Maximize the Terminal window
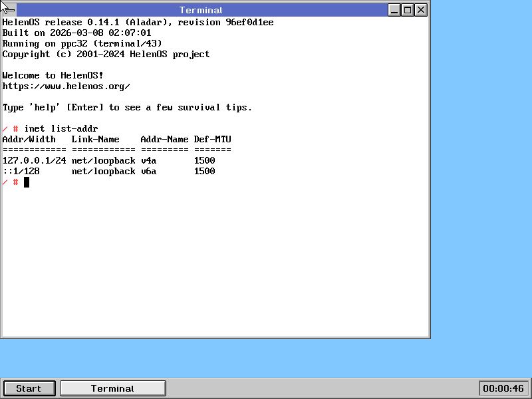 (408, 10)
